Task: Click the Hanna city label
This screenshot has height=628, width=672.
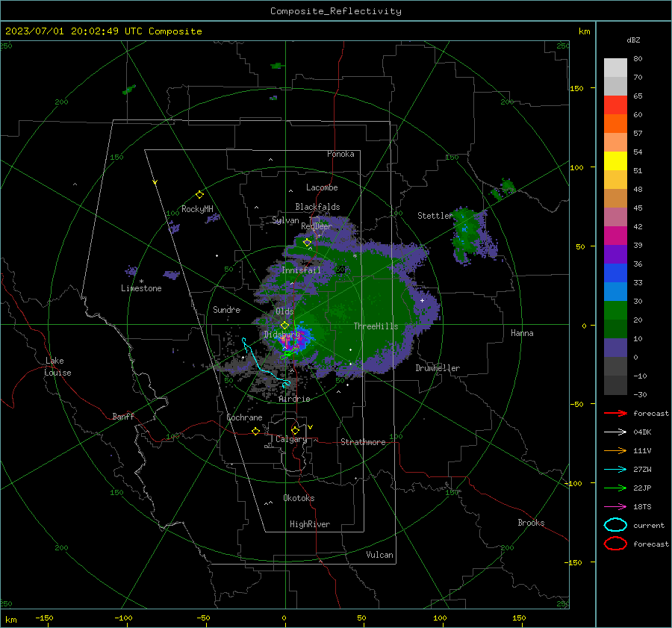Action: click(522, 333)
